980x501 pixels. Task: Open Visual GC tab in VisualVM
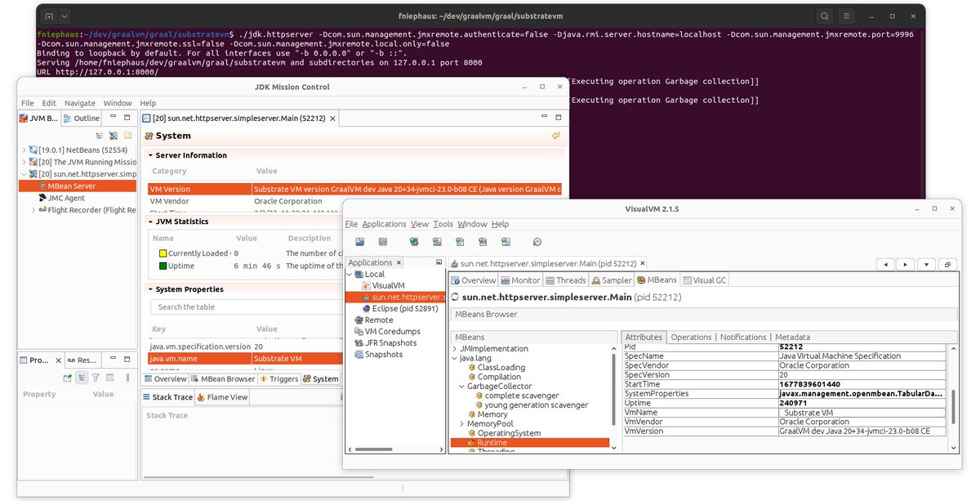point(704,280)
